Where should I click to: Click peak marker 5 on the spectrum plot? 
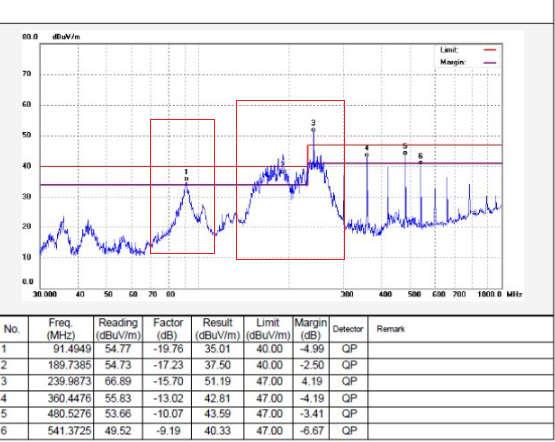coord(405,153)
